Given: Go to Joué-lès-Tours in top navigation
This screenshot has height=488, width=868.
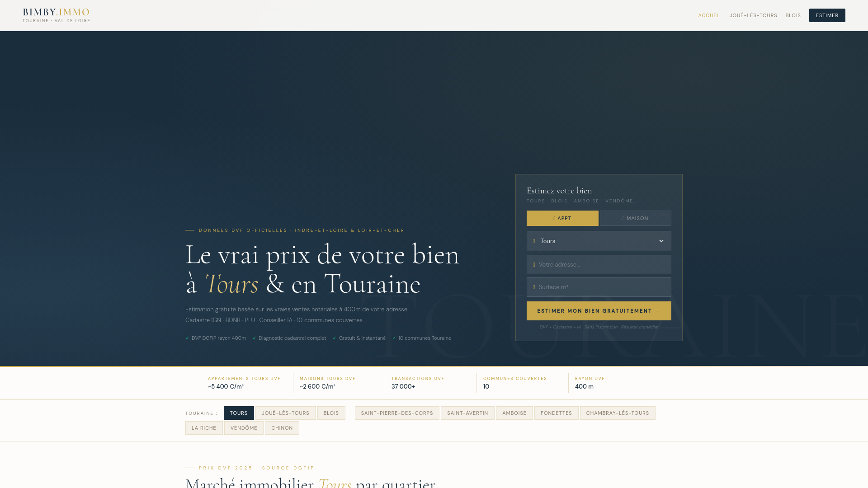Looking at the screenshot, I should click(753, 15).
